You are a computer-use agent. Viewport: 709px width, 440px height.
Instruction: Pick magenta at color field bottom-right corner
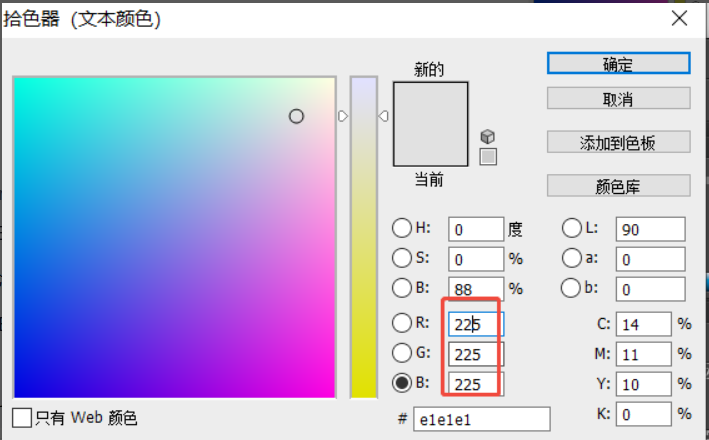click(333, 395)
